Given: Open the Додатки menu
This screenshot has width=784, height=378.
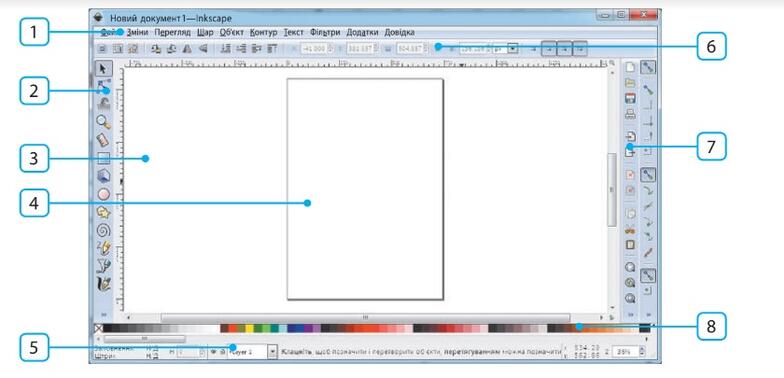Looking at the screenshot, I should coord(362,32).
